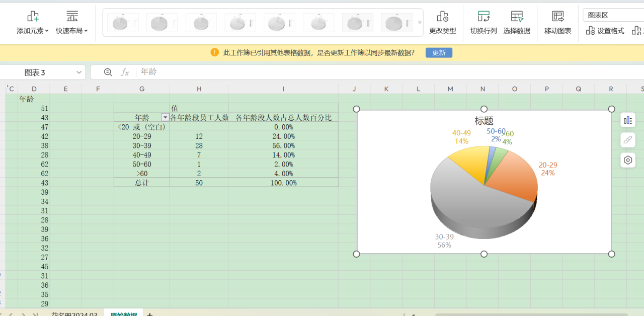Apply the fifth pie chart style thumbnail
This screenshot has height=316, width=644.
click(279, 23)
